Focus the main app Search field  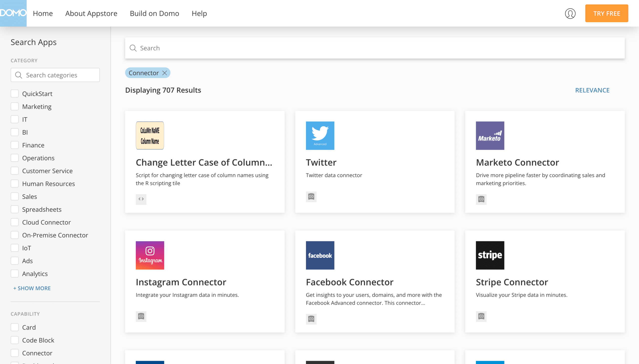375,48
